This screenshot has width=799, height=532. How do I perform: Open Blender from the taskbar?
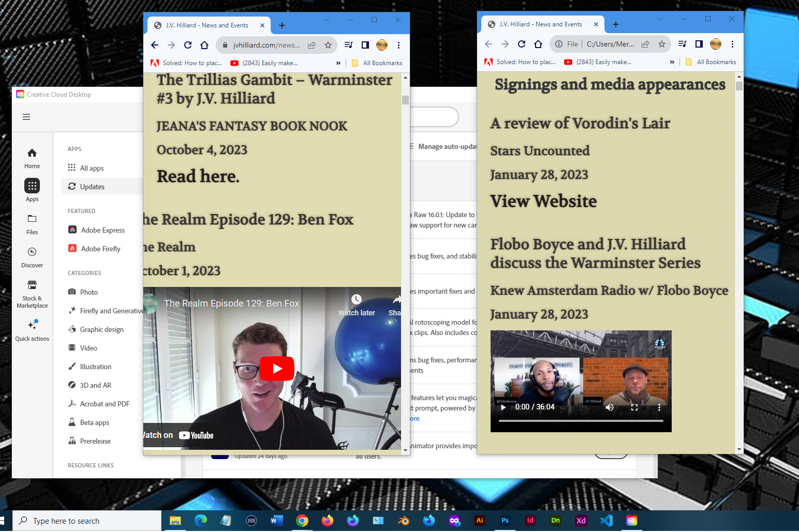pos(404,521)
